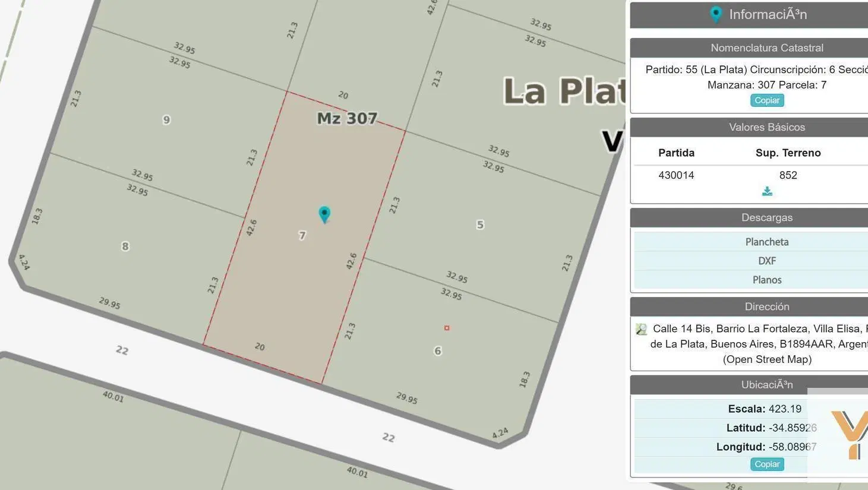Click the download icon under Sup. Terreno
Viewport: 868px width, 490px height.
[x=767, y=191]
